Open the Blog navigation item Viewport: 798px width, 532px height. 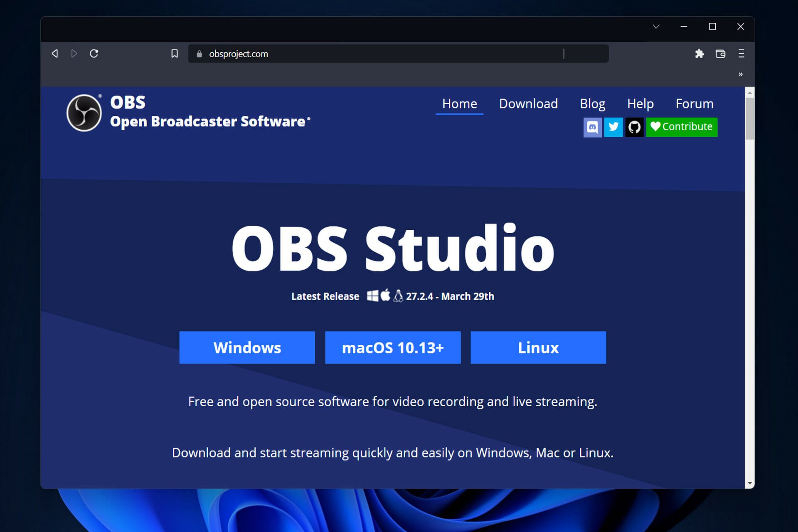[592, 104]
